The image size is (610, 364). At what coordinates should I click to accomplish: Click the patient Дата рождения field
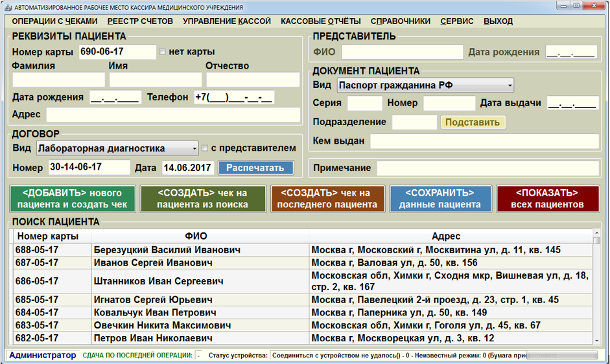click(x=115, y=97)
